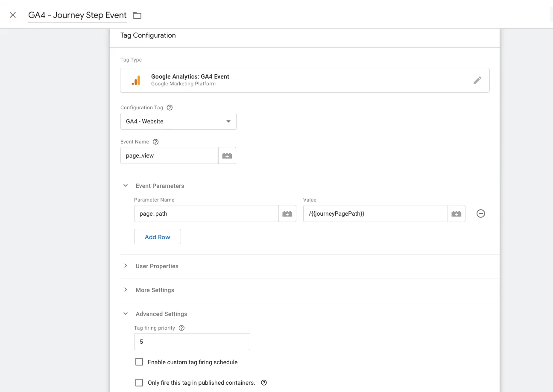Open help for Event Name

pos(156,142)
